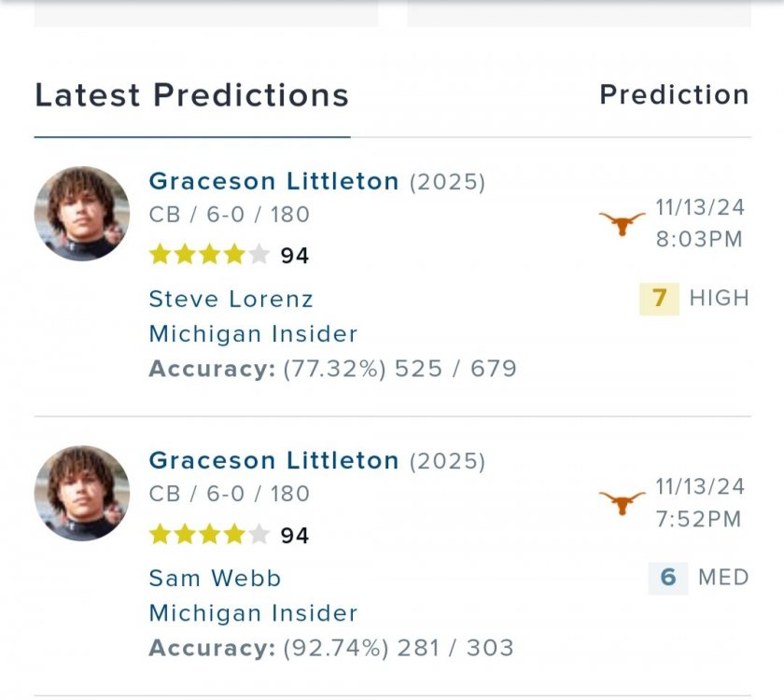Click the HIGH confidence label
This screenshot has height=700, width=784.
click(719, 299)
